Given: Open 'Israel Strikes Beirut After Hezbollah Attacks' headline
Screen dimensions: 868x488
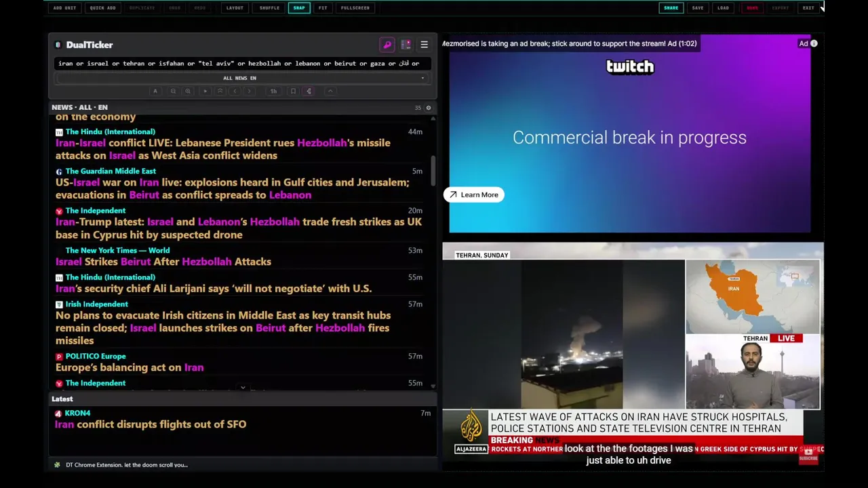Looking at the screenshot, I should (163, 262).
